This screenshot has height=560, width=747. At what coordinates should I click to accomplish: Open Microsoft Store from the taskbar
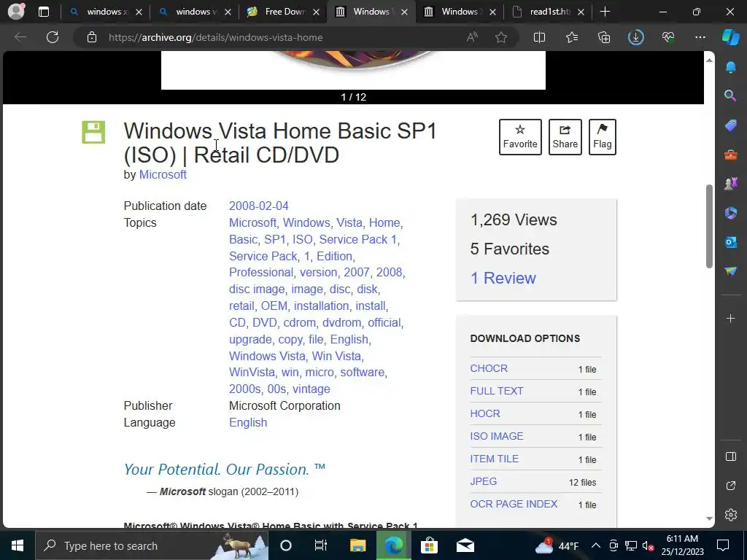tap(429, 545)
